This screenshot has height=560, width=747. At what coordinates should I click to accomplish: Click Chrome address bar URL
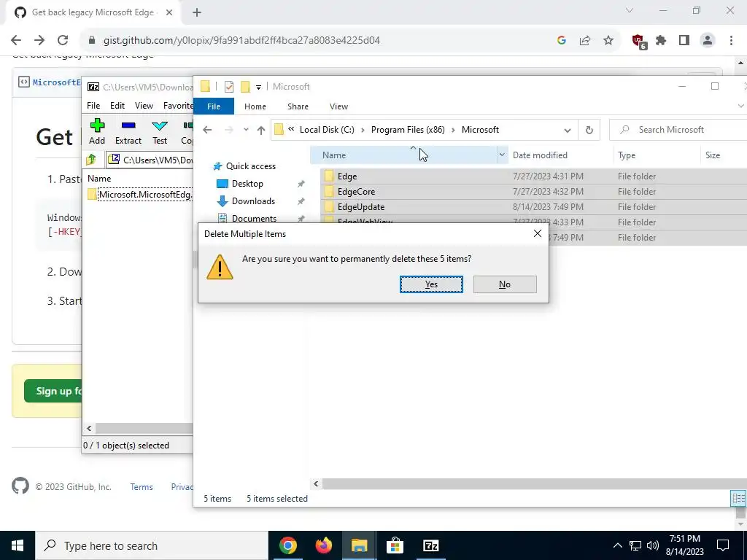click(241, 41)
